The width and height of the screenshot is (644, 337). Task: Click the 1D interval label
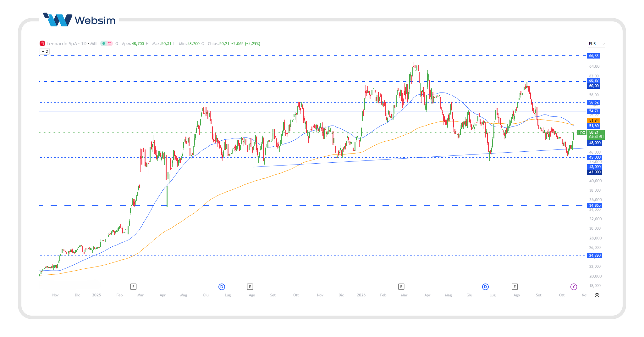[x=84, y=44]
